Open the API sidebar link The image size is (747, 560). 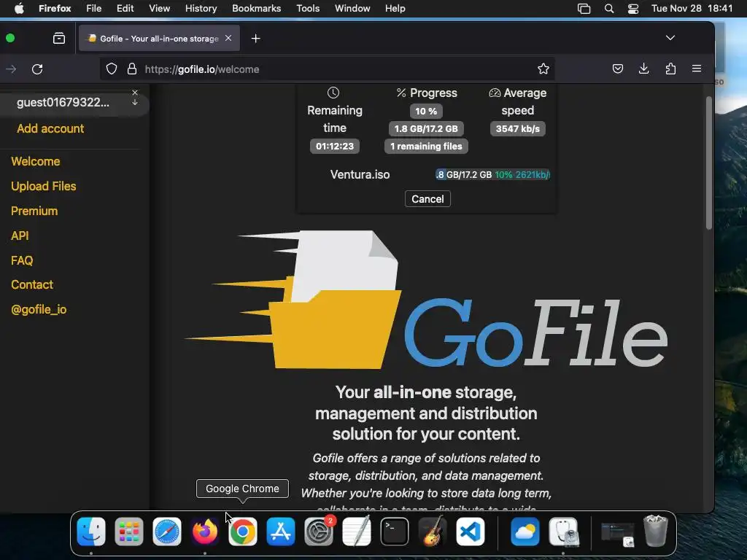click(20, 236)
